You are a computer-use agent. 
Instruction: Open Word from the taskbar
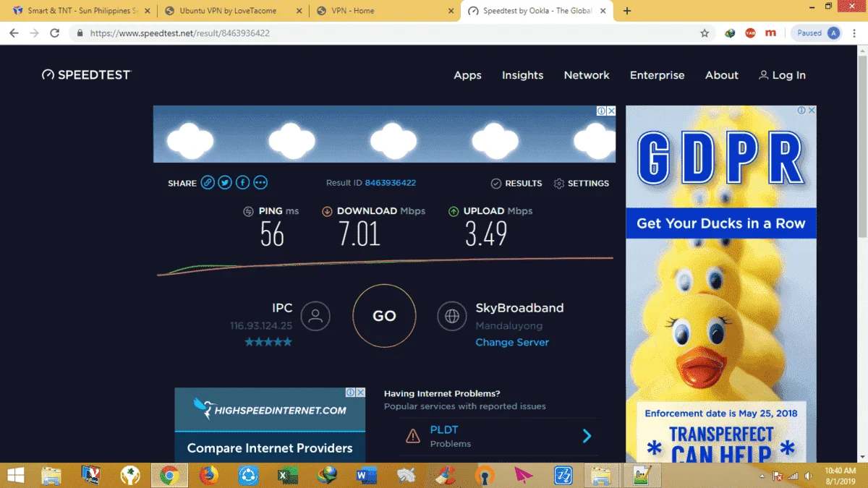click(x=367, y=475)
